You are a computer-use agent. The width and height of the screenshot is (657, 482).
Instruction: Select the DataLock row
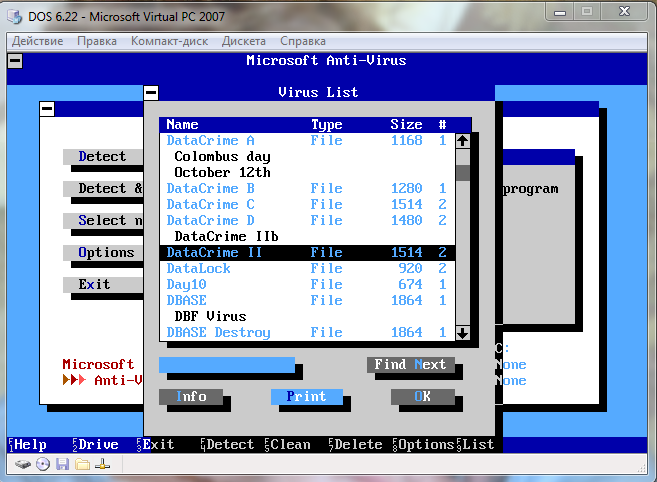[x=307, y=269]
